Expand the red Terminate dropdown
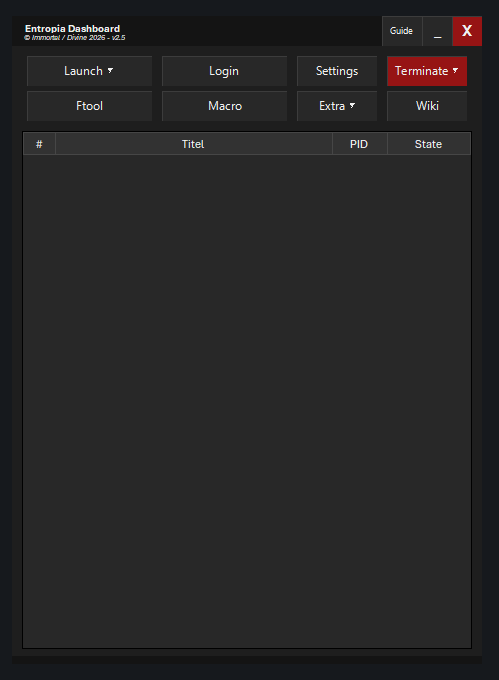This screenshot has width=499, height=680. pos(427,71)
